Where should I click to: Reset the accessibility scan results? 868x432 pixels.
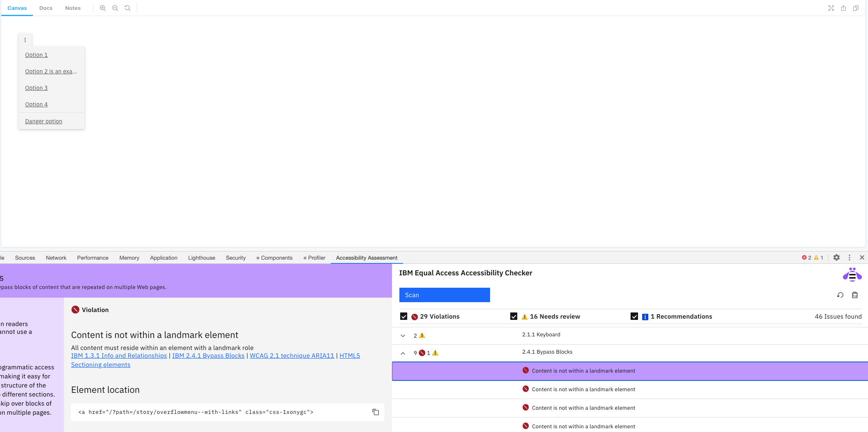(840, 295)
